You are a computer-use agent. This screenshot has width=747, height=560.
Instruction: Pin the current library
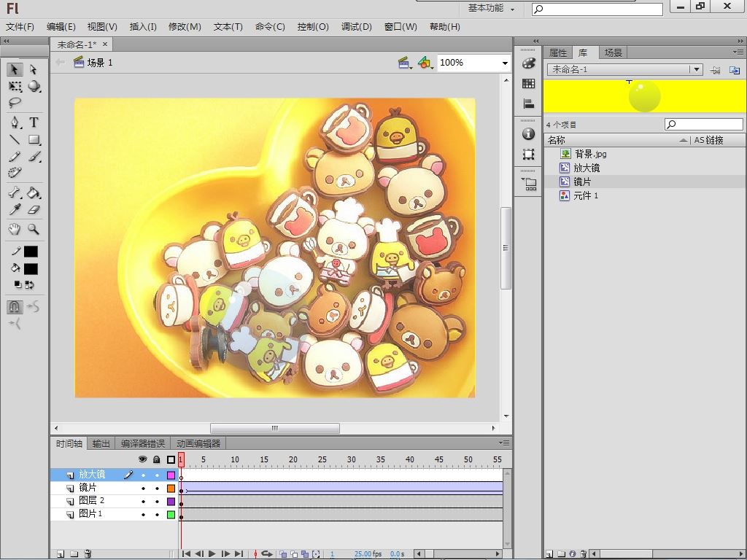click(x=715, y=70)
